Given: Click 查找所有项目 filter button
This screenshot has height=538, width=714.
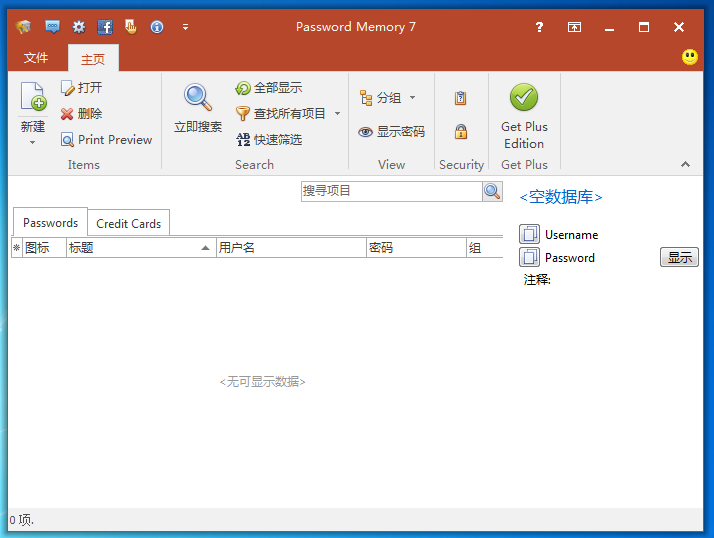Looking at the screenshot, I should pyautogui.click(x=281, y=113).
